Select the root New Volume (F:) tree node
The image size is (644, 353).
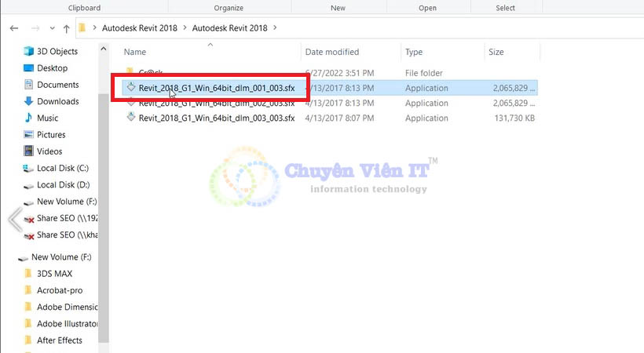[x=61, y=257]
